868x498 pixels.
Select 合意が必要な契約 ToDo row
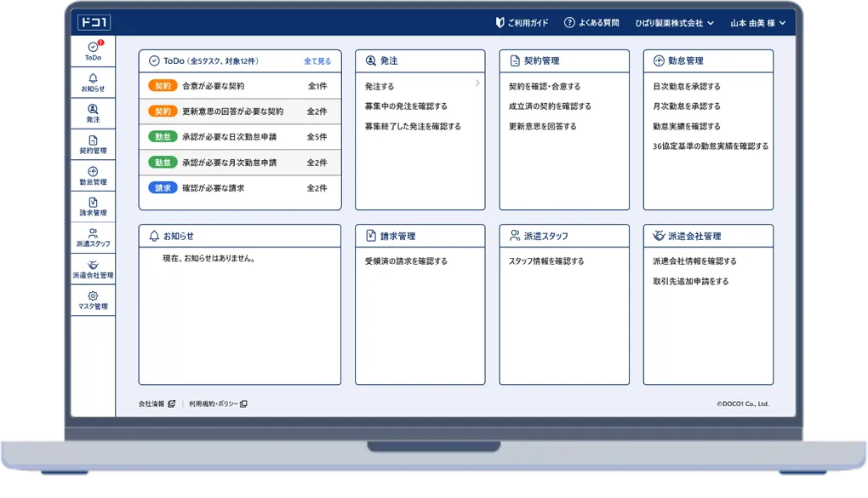click(x=239, y=86)
